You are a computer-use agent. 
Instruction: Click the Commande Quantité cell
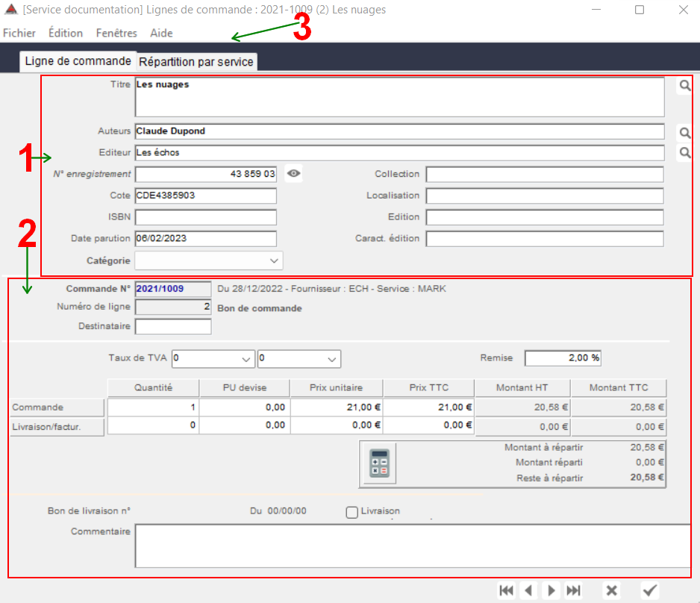[153, 407]
